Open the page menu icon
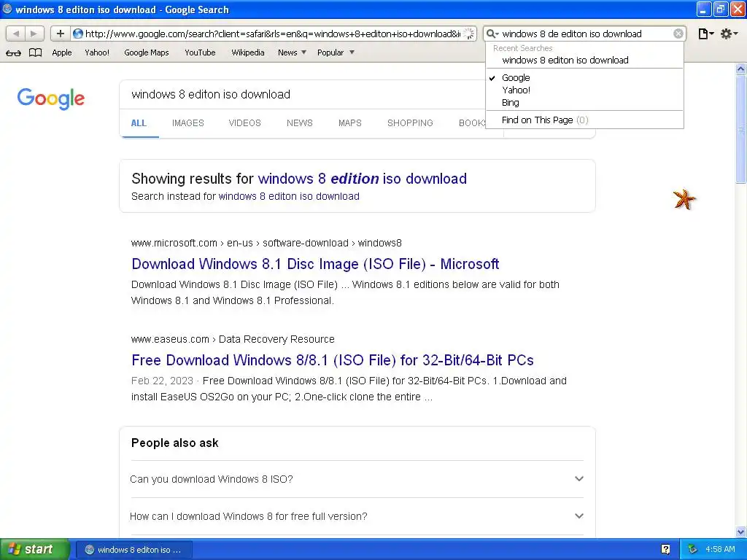This screenshot has height=560, width=747. [x=705, y=34]
